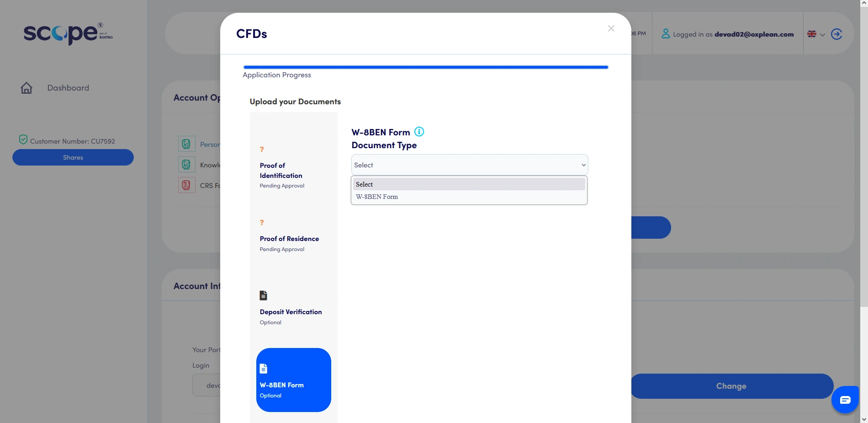The width and height of the screenshot is (868, 423).
Task: Open the chat support bubble icon
Action: (845, 400)
